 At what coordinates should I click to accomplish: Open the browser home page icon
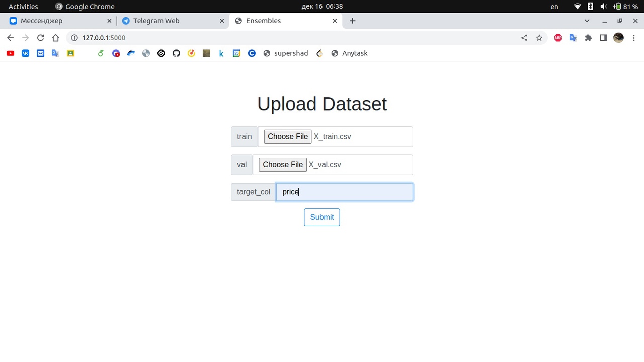point(55,38)
